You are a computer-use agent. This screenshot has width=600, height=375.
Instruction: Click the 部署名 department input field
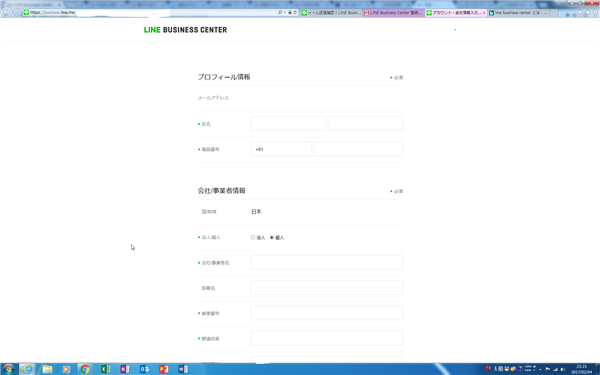click(327, 288)
